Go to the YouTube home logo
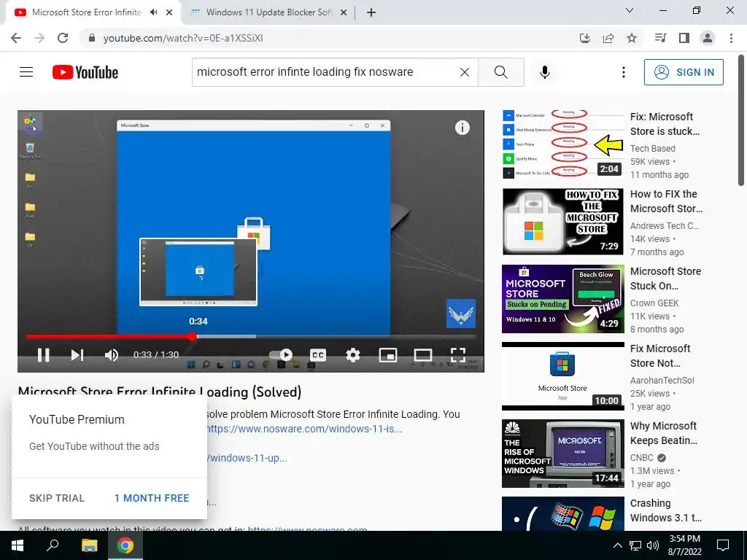This screenshot has height=560, width=747. [85, 72]
